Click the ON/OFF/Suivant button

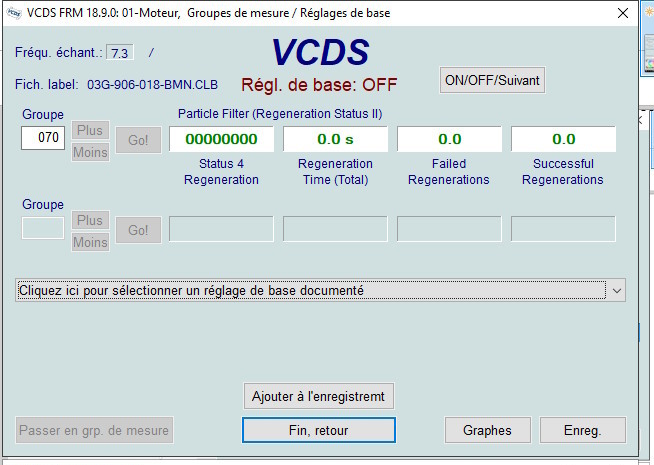click(492, 80)
